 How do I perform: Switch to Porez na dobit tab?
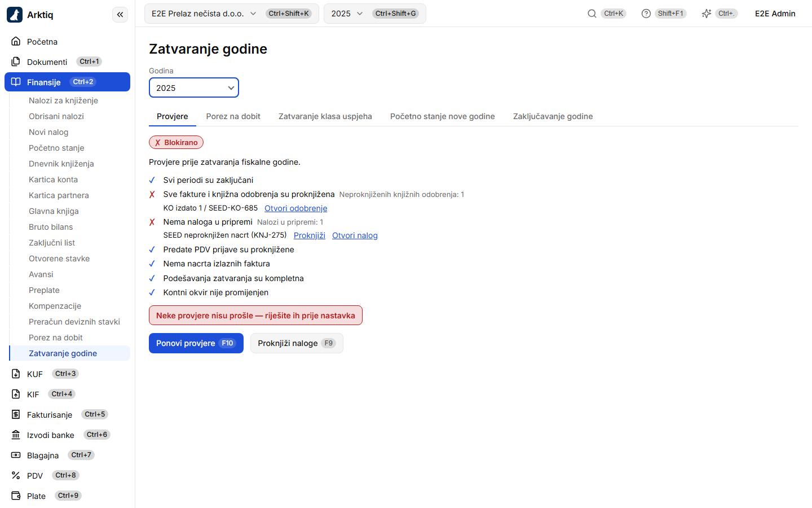233,116
